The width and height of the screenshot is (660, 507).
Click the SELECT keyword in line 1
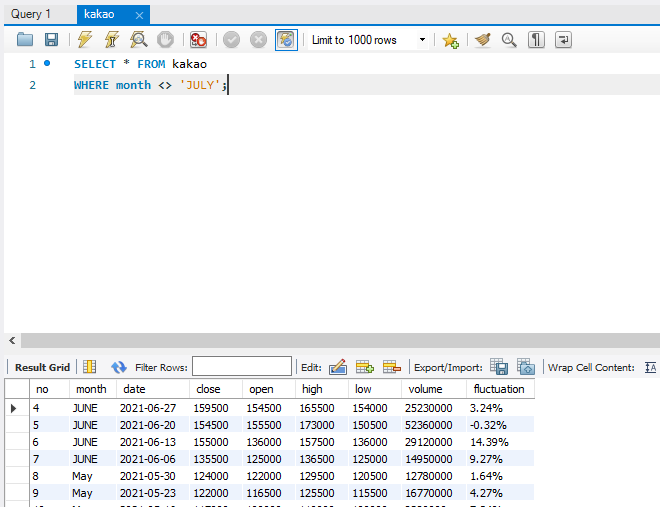[x=95, y=64]
